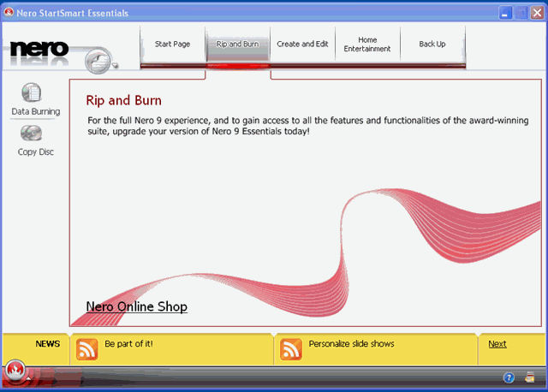
Task: Open RSS feed icon beside 'Personalize slide shows'
Action: [291, 349]
